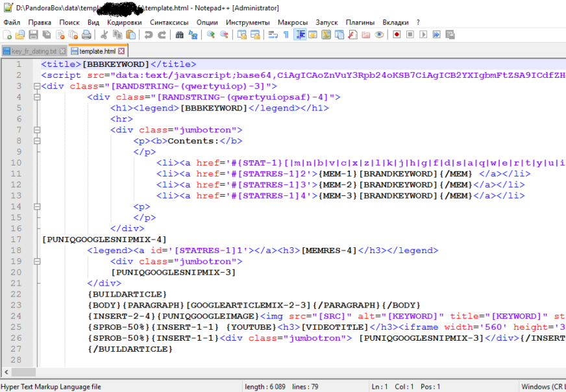Open the Поиск menu
Viewport: 566px width, 392px height.
69,22
